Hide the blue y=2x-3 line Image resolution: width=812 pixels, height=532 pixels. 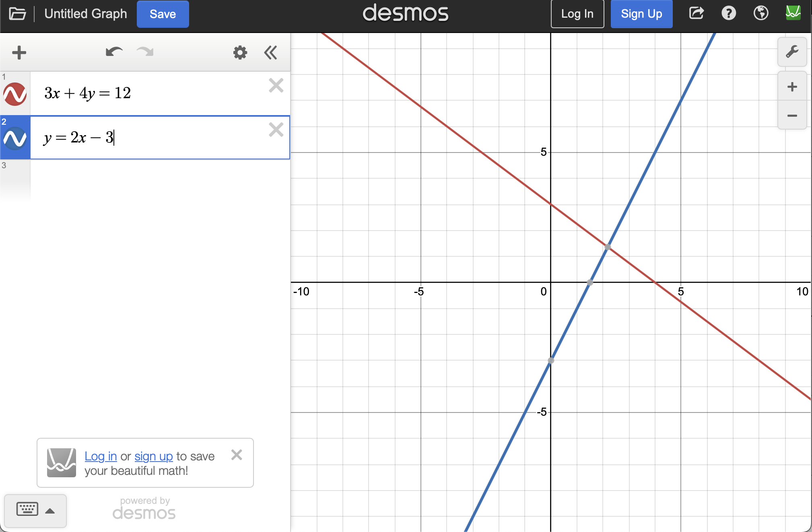click(x=15, y=138)
